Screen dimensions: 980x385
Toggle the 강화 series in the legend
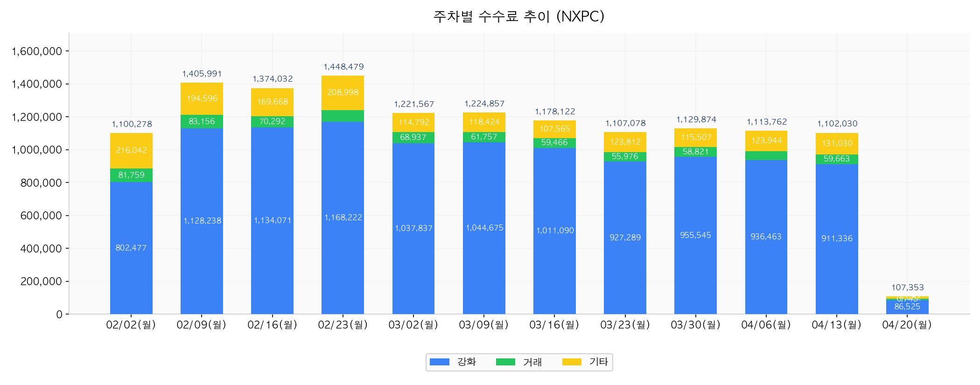tap(453, 362)
